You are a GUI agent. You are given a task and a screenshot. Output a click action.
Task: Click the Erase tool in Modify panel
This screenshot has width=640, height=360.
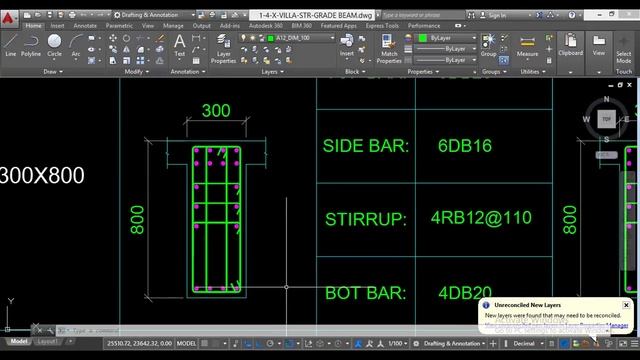(x=160, y=38)
